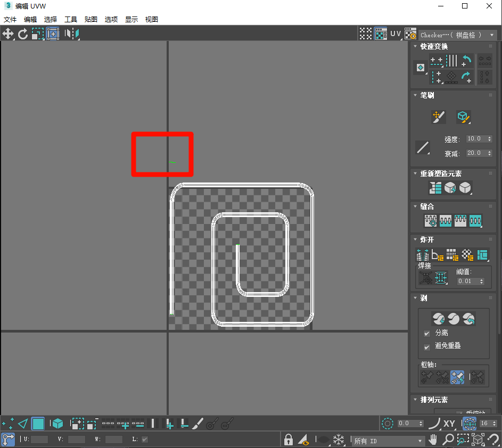Uncheck the 避免重叠 checkbox
502x448 pixels.
tap(427, 347)
